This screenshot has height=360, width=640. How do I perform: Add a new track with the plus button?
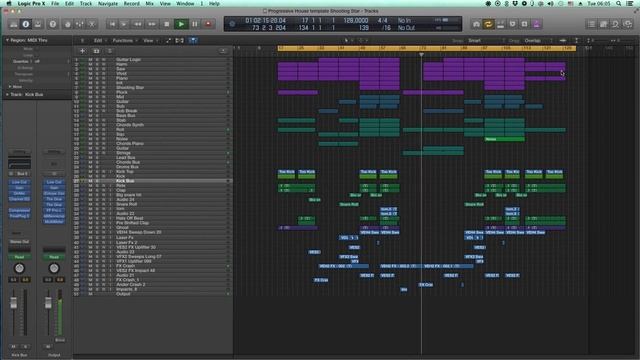pos(82,51)
